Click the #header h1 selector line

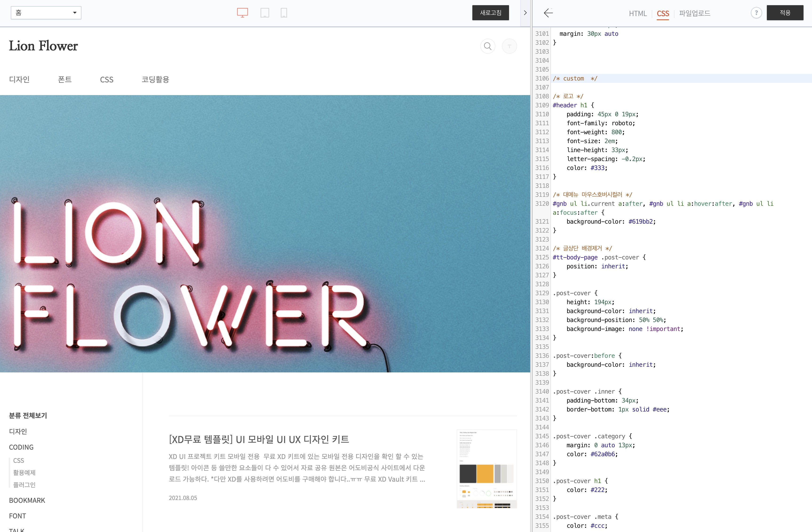(573, 105)
